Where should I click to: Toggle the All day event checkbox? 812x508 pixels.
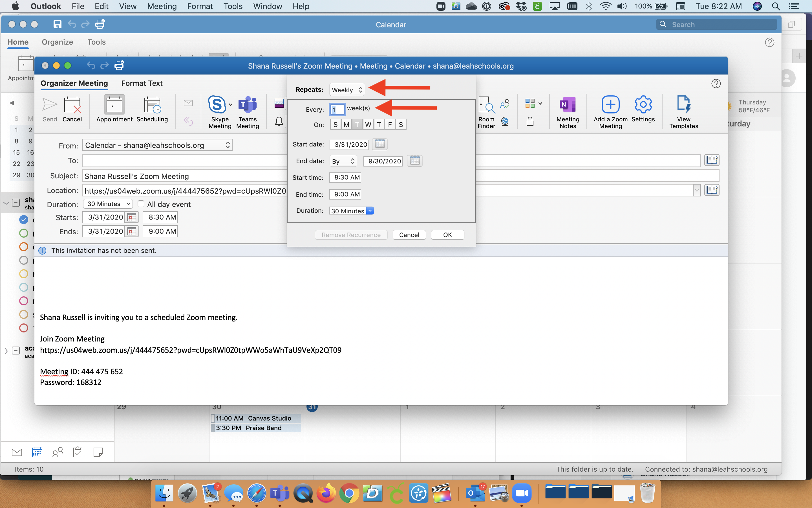click(x=141, y=204)
